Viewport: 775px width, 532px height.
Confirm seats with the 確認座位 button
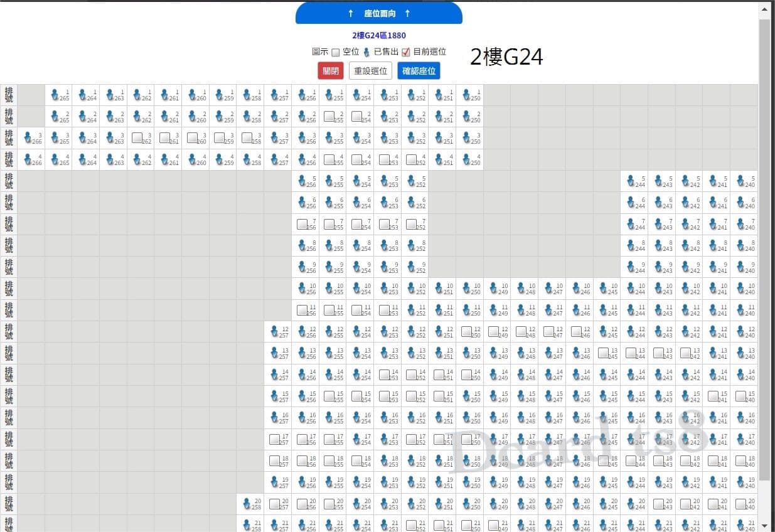coord(419,71)
